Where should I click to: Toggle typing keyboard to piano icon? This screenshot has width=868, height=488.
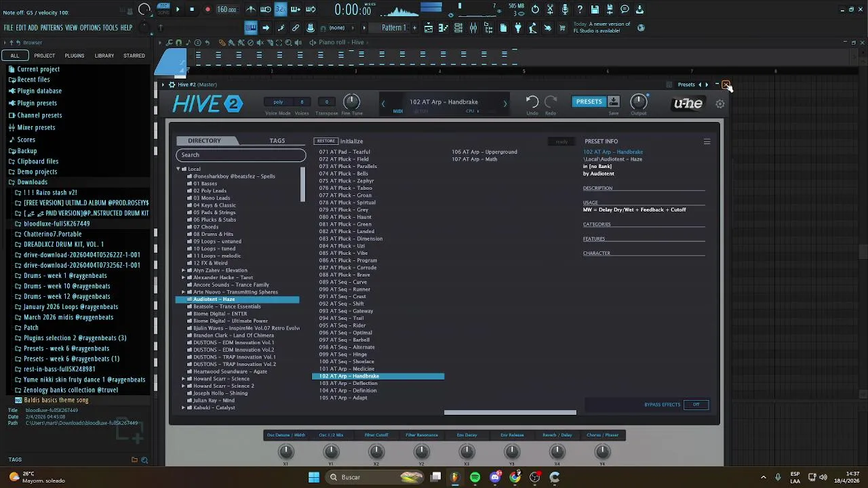point(251,28)
